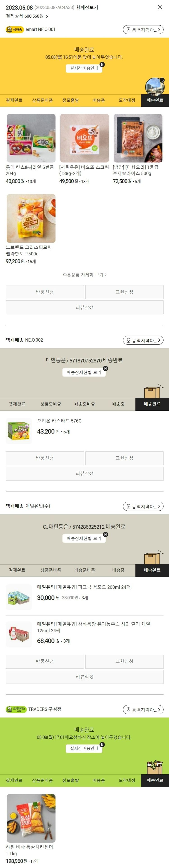Click 실시간 배송안내 button in yellow banner

(x=84, y=68)
